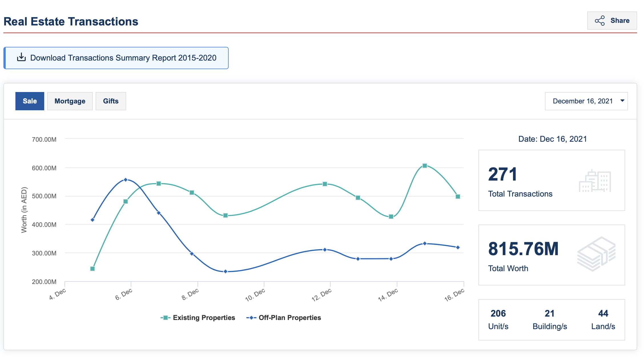The width and height of the screenshot is (644, 360).
Task: Select the Sale tab
Action: [x=30, y=101]
